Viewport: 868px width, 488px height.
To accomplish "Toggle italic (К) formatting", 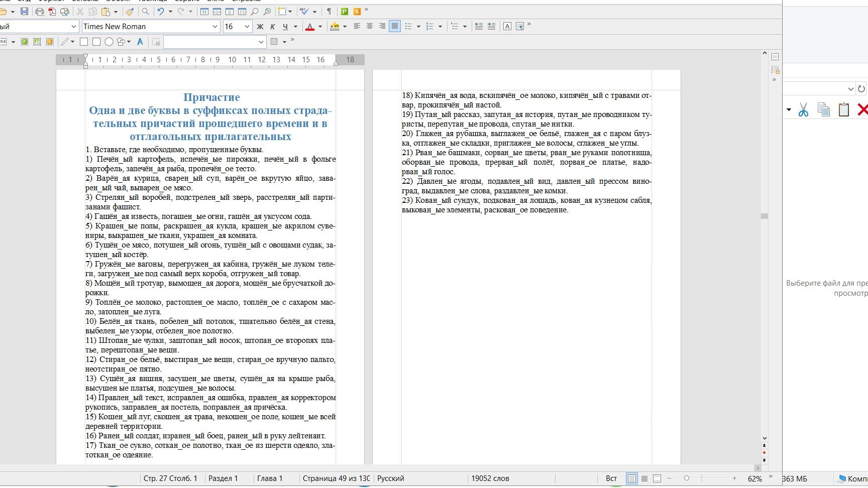I will [x=272, y=27].
